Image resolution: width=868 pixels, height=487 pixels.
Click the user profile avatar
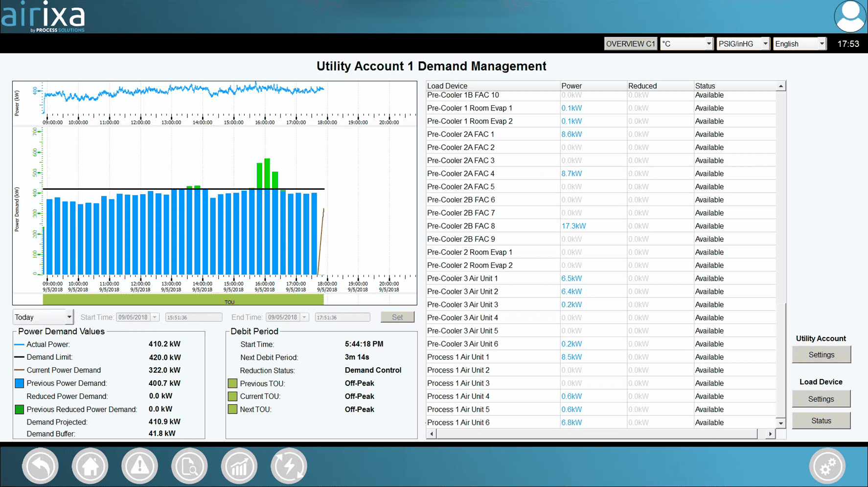[x=850, y=17]
